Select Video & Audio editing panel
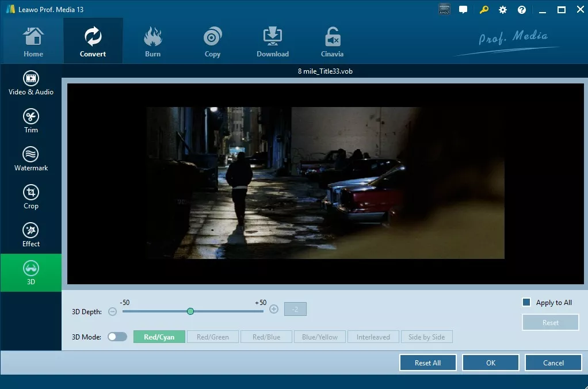This screenshot has width=588, height=389. tap(30, 83)
